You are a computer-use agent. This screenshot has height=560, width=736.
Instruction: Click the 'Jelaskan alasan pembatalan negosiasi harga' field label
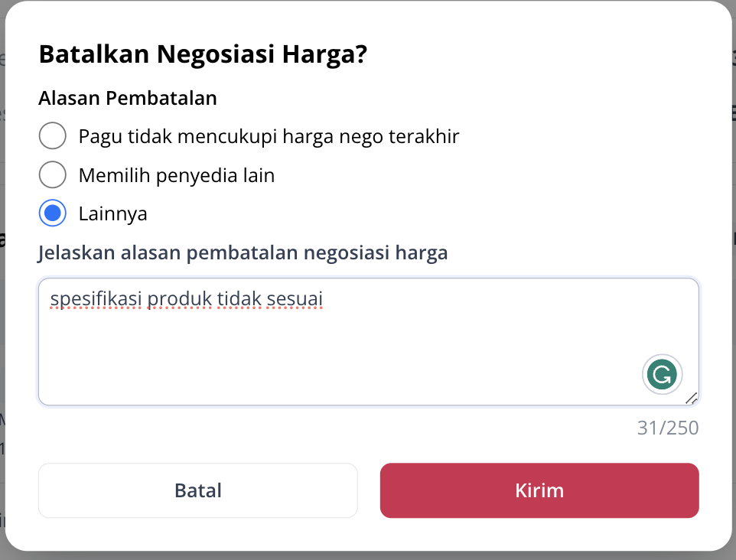[x=243, y=252]
